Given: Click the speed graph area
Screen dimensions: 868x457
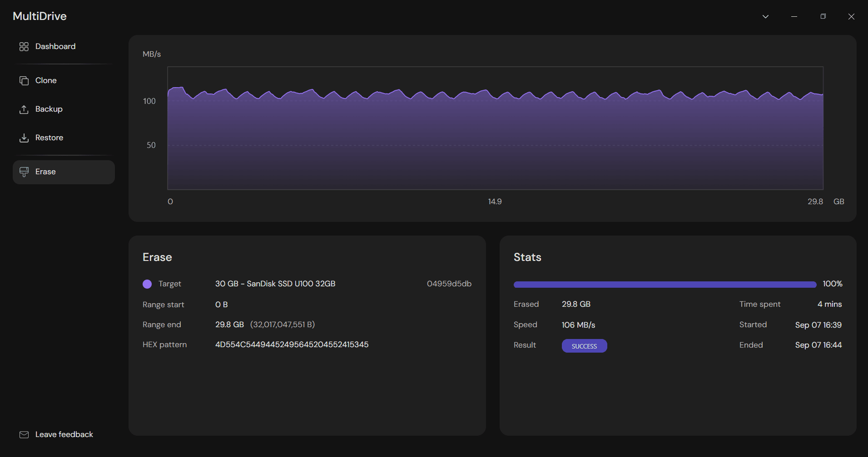Looking at the screenshot, I should (x=495, y=128).
